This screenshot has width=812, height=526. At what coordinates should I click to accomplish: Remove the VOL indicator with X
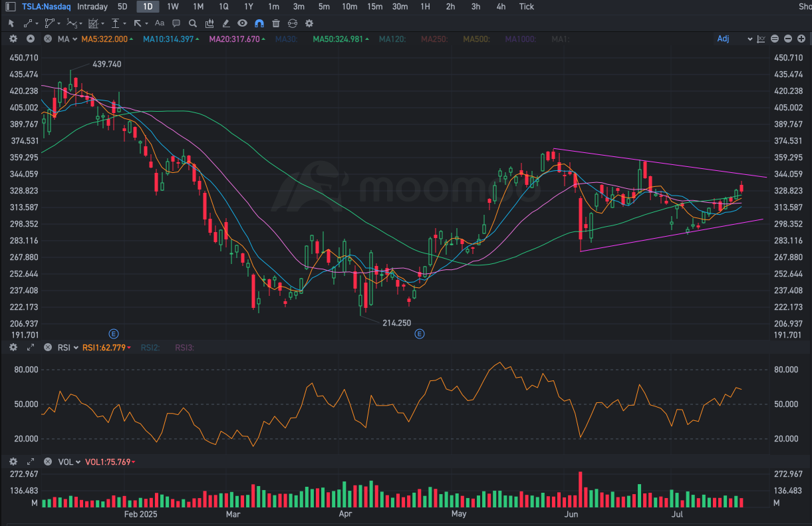click(48, 461)
